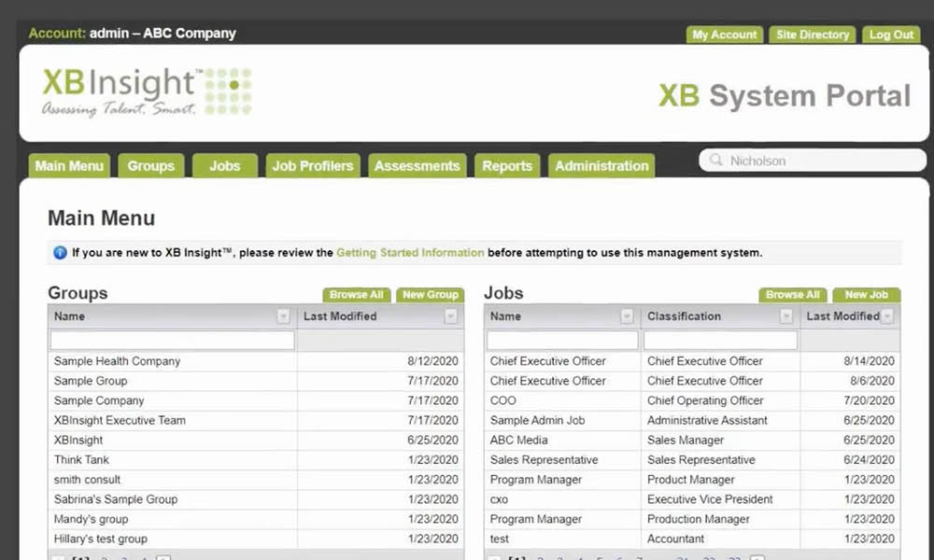
Task: Create a New Job
Action: pos(866,295)
